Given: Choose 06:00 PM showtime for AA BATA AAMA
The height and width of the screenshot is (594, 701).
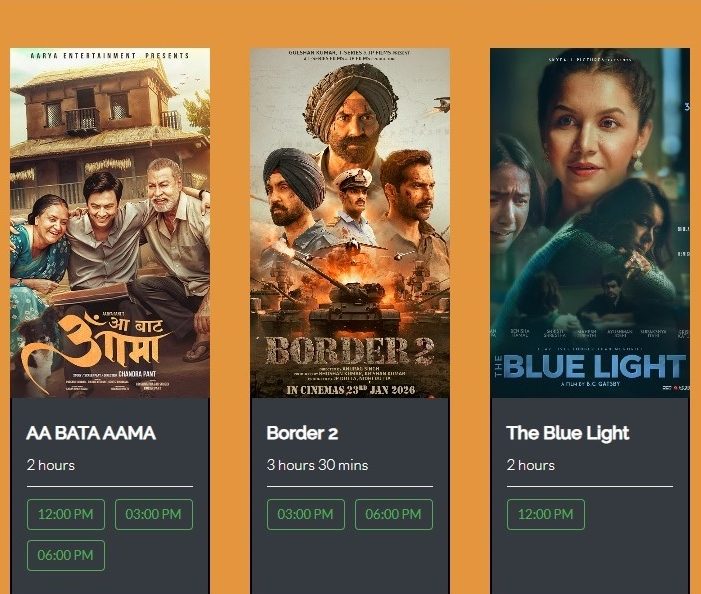Looking at the screenshot, I should click(66, 556).
